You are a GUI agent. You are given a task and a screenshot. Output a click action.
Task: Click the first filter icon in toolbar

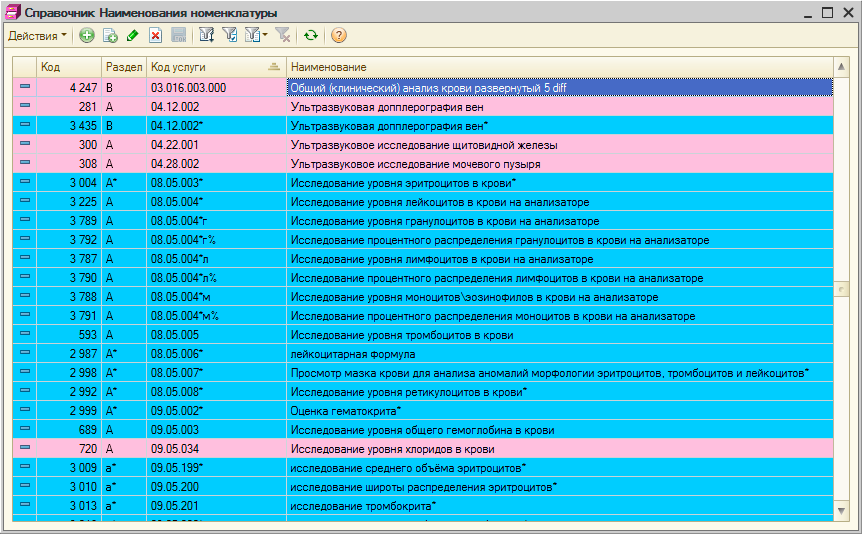(207, 36)
